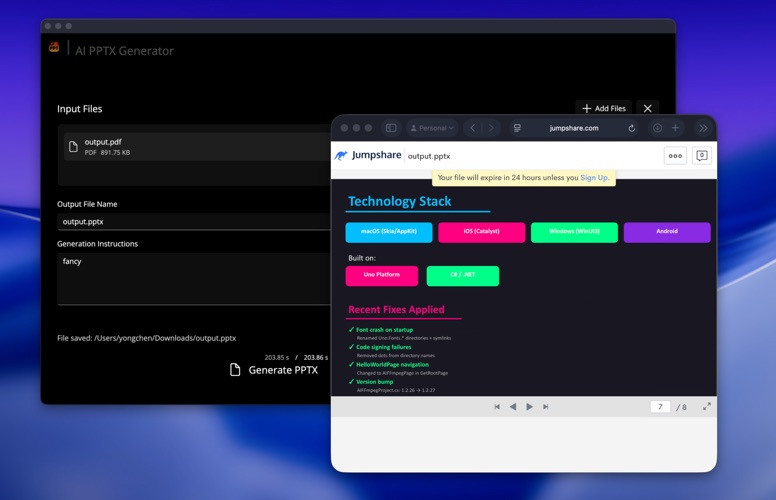The width and height of the screenshot is (776, 500).
Task: Click the AI PPTX Generator app logo icon
Action: coord(54,48)
